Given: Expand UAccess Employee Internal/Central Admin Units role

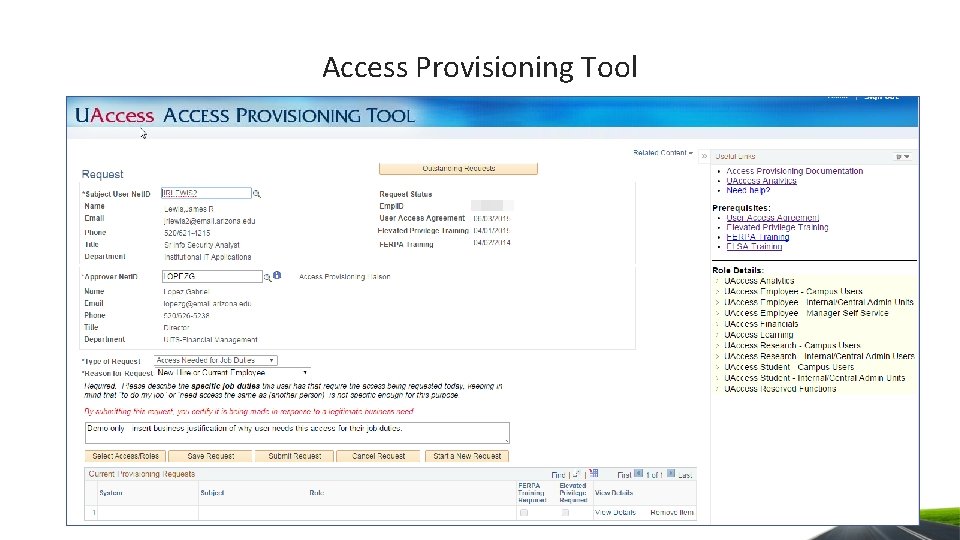Looking at the screenshot, I should click(x=718, y=302).
